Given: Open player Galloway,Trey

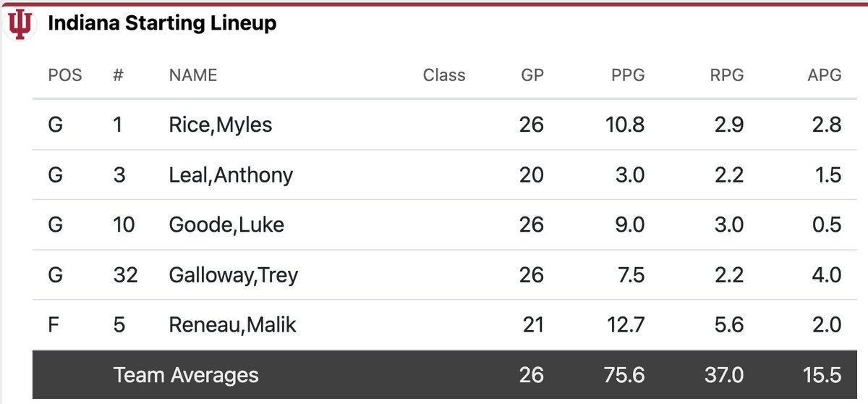Looking at the screenshot, I should [234, 275].
